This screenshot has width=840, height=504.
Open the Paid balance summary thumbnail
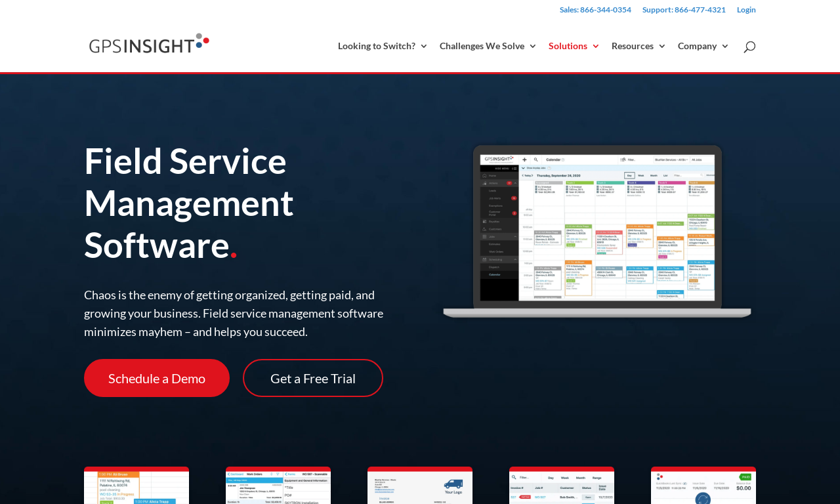point(703,486)
